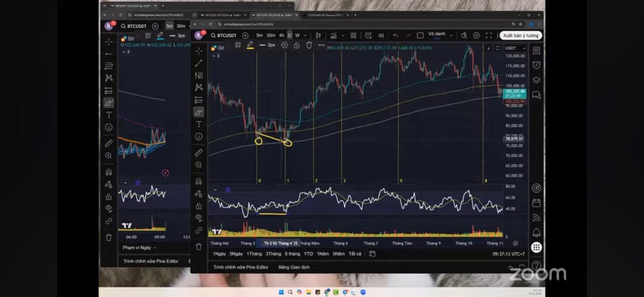Toggle stay in drawing mode in front window
Viewport: 644px width, 297px height.
(199, 194)
